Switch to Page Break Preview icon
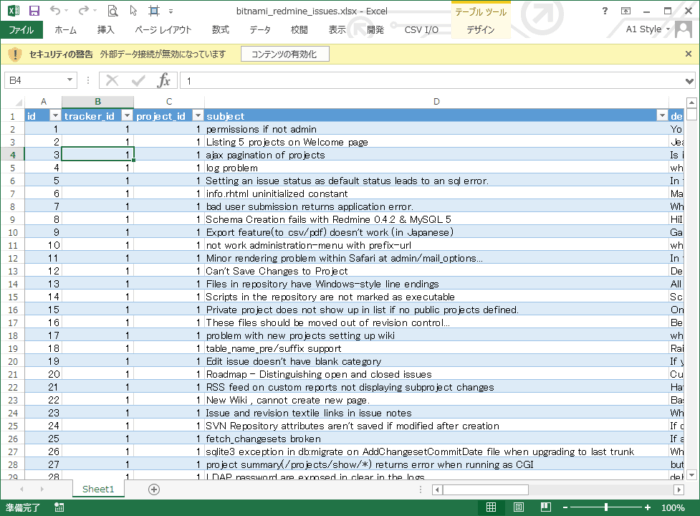The height and width of the screenshot is (516, 700). point(546,507)
